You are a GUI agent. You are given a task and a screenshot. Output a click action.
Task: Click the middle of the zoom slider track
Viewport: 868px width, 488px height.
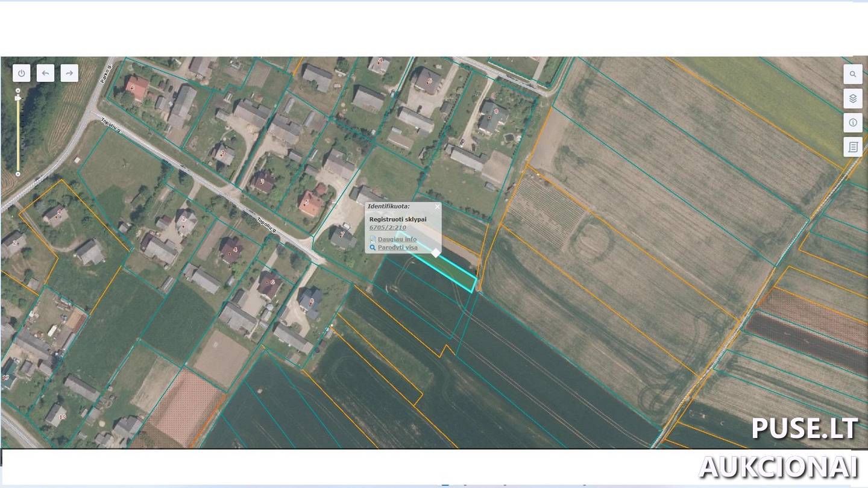click(x=17, y=133)
